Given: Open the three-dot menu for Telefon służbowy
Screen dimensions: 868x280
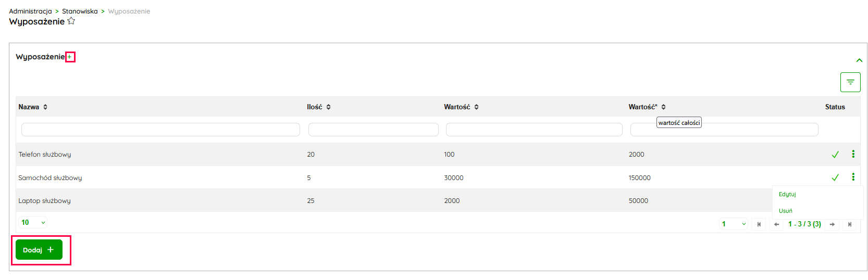Looking at the screenshot, I should click(853, 154).
